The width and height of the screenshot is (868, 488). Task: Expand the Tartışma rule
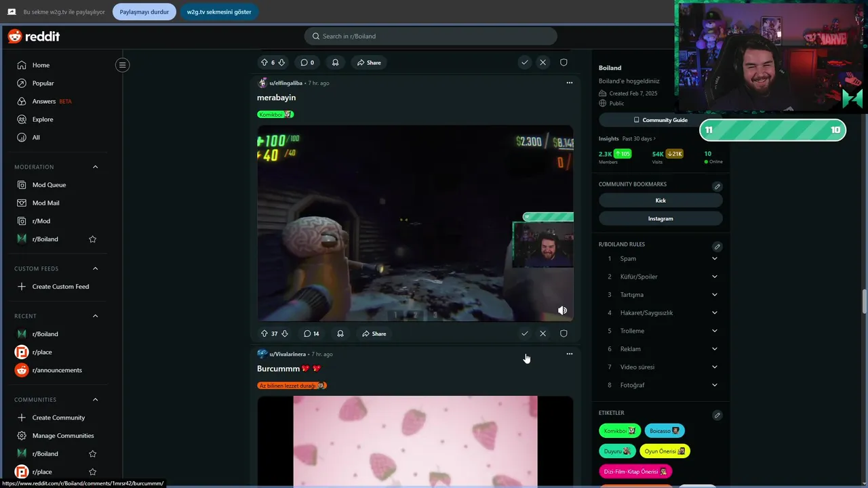click(x=715, y=295)
